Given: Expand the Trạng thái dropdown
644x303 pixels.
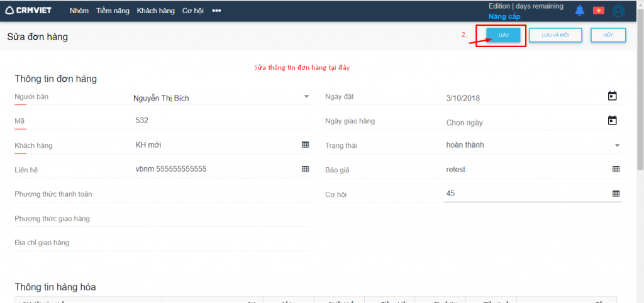Looking at the screenshot, I should tap(617, 145).
